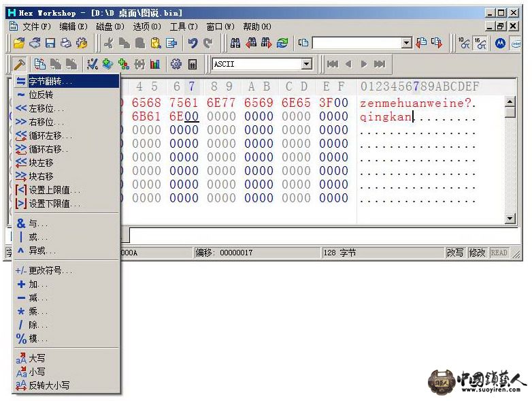Toggle READ indicator in status bar
This screenshot has width=532, height=401.
499,253
